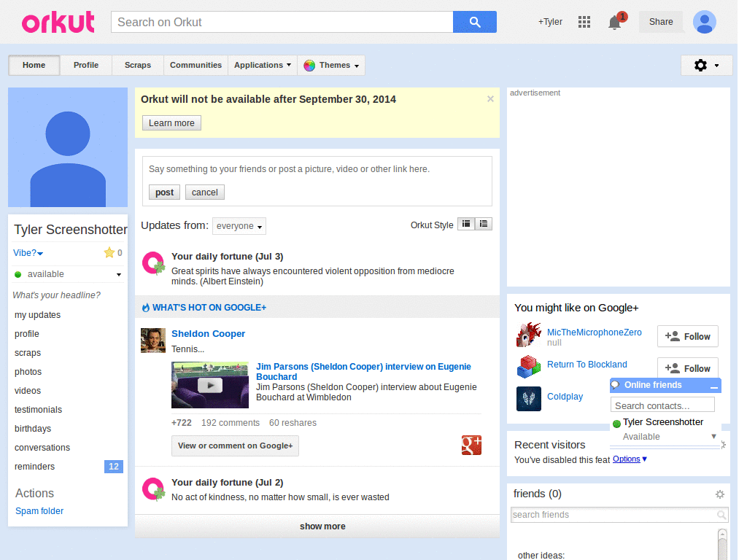Open the available status dropdown arrow
Image resolution: width=747 pixels, height=560 pixels.
coord(119,275)
